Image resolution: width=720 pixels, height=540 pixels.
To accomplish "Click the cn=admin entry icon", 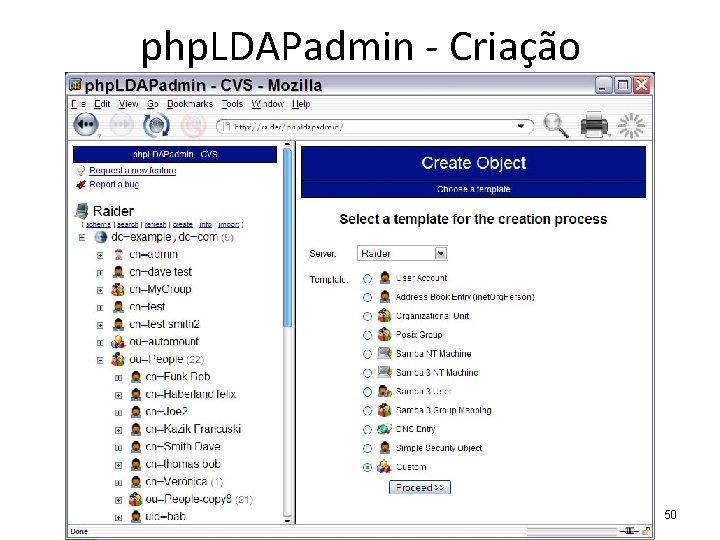I will 118,254.
